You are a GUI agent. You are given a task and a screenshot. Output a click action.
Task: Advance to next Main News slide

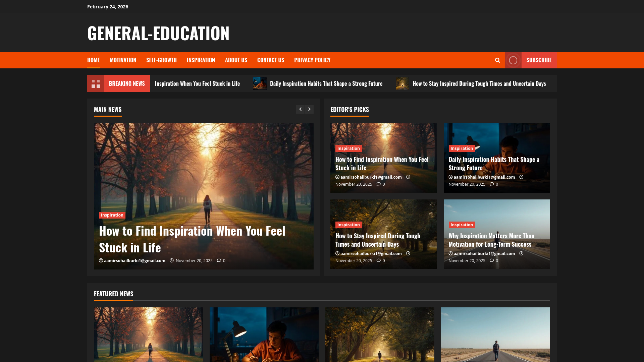pyautogui.click(x=309, y=109)
